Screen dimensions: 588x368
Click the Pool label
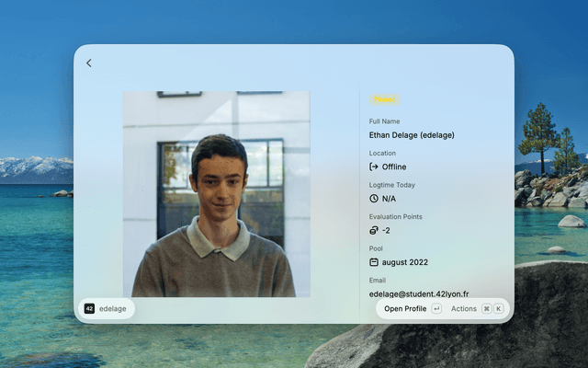coord(376,248)
